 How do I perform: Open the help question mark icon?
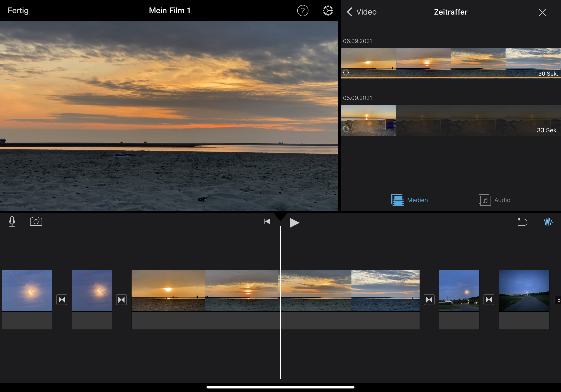[x=303, y=11]
